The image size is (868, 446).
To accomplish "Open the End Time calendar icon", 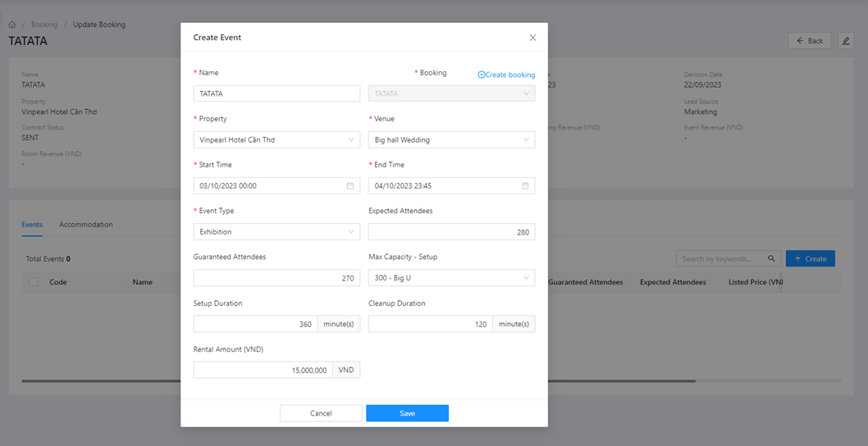I will click(x=525, y=186).
